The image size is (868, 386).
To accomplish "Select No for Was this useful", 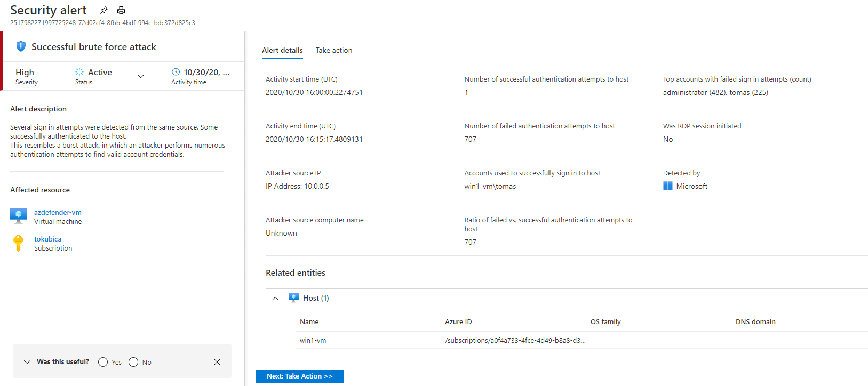I will tap(133, 362).
